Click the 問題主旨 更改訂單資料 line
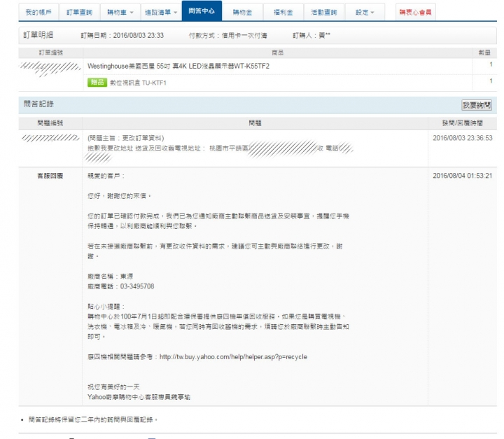504x439 pixels. point(126,138)
